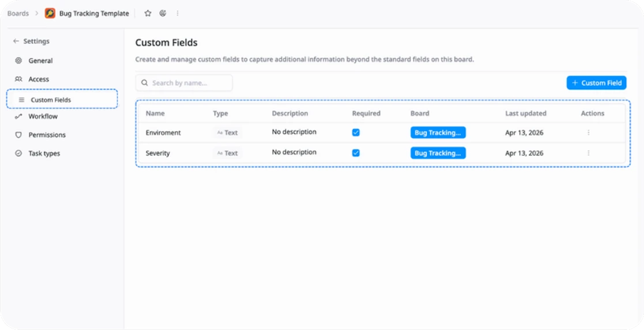Click the search magnifier icon
Image resolution: width=644 pixels, height=330 pixels.
coord(144,83)
